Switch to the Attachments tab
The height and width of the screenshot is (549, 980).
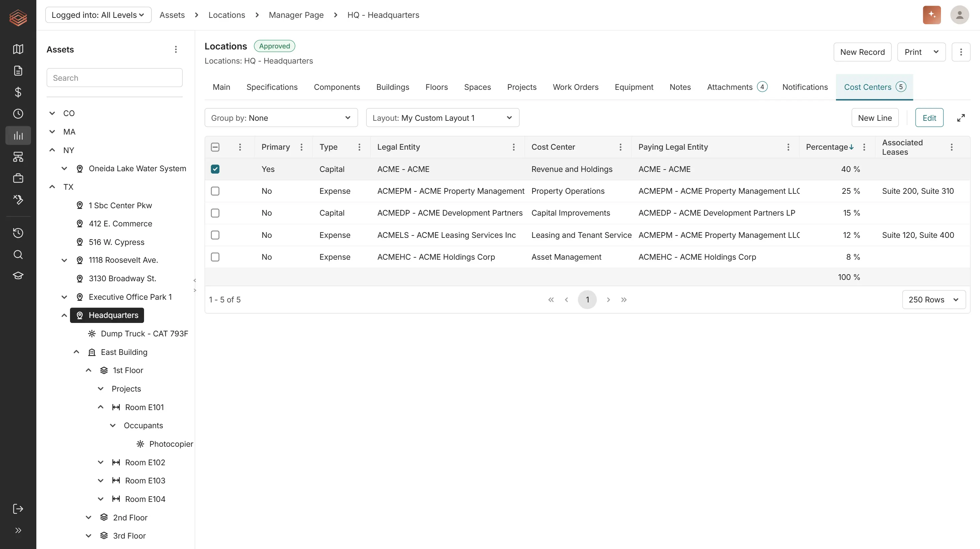(737, 87)
